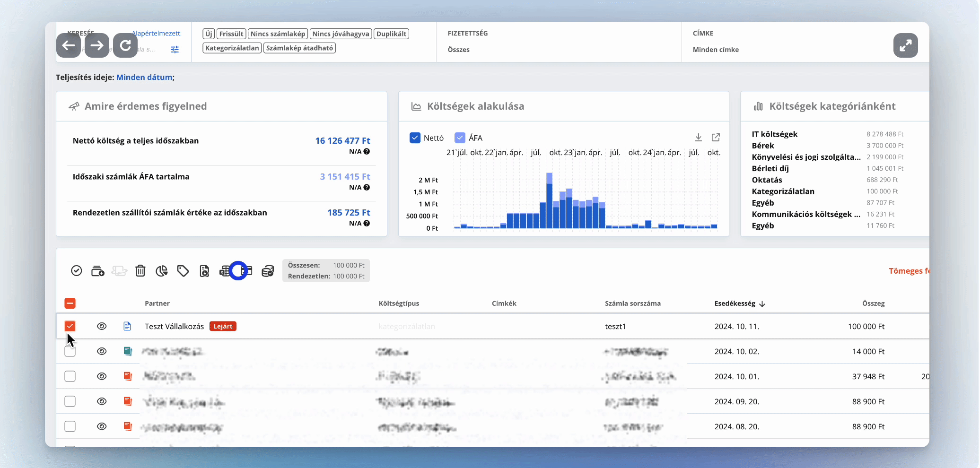Click the 3 151 415 Ft ÁFA value

coord(345,176)
